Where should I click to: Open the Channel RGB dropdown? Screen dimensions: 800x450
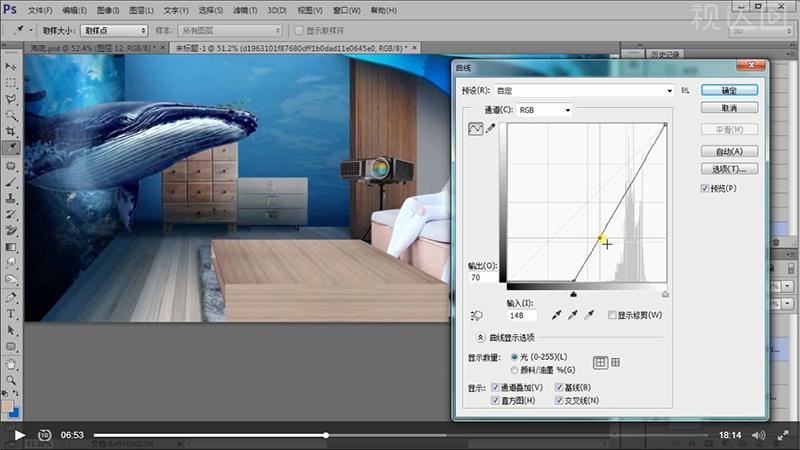544,110
